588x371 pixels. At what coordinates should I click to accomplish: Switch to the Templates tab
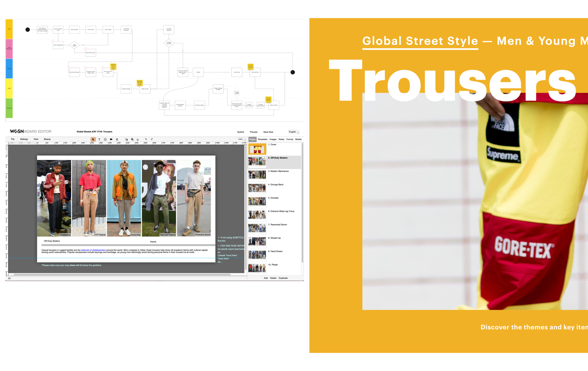262,140
